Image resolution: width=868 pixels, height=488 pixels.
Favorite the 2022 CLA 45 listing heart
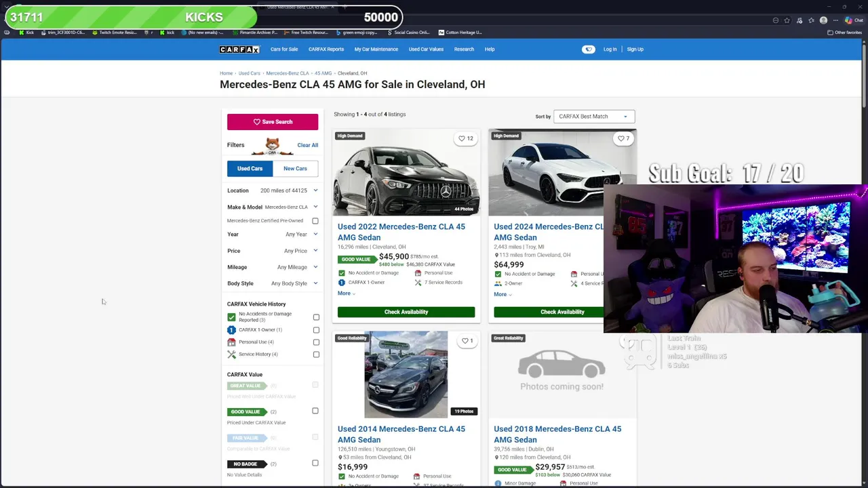(x=466, y=138)
